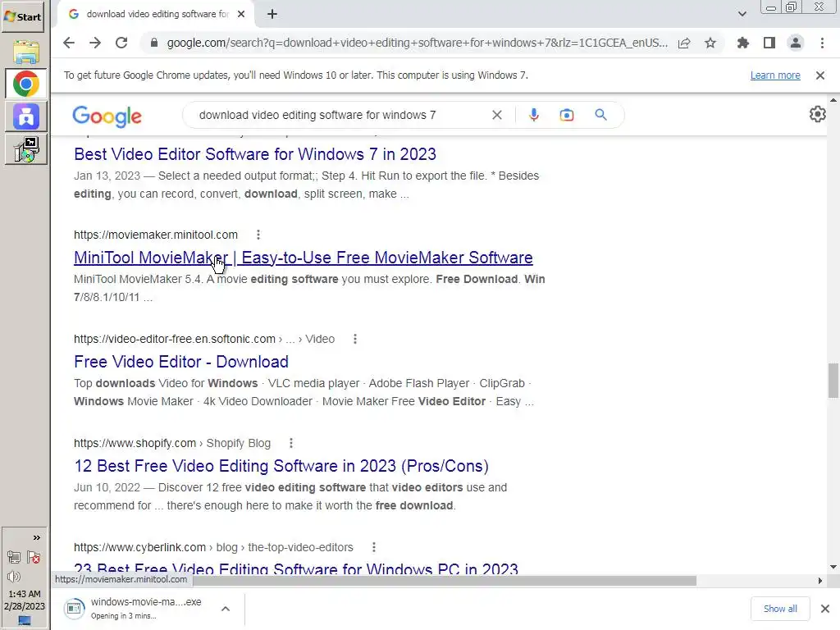The image size is (840, 630).
Task: Open the Chrome three-dot menu
Action: (822, 43)
